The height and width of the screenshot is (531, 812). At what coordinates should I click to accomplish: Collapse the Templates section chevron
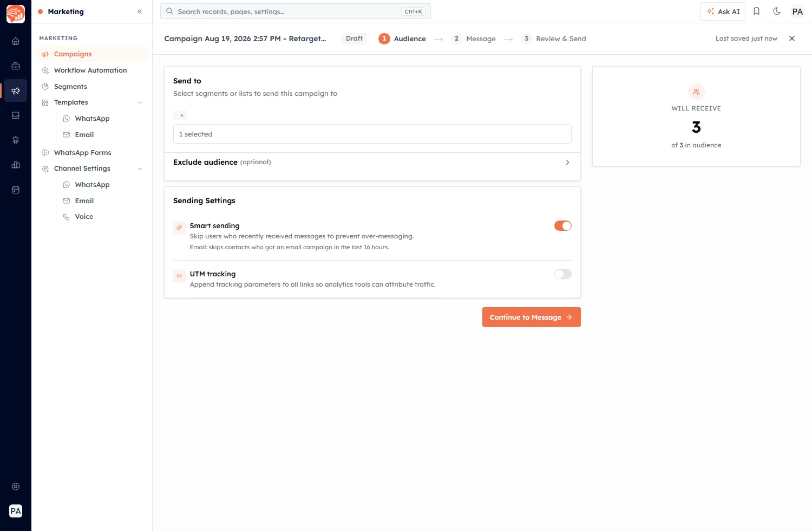(x=140, y=102)
